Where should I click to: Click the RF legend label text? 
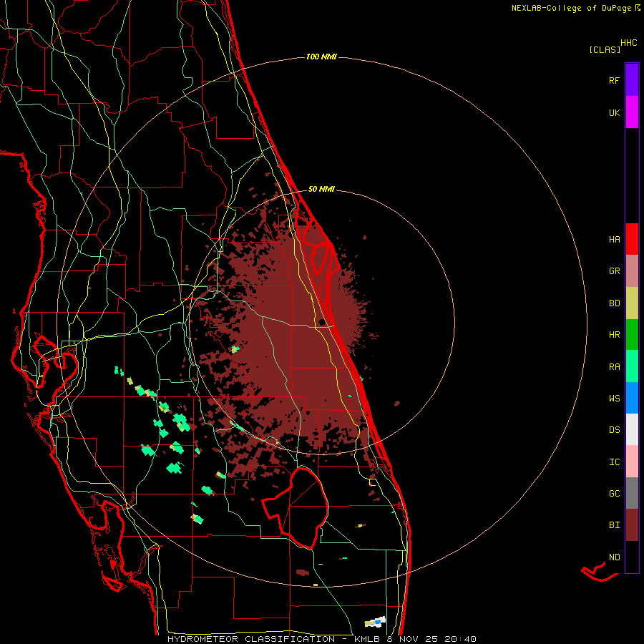pyautogui.click(x=614, y=80)
